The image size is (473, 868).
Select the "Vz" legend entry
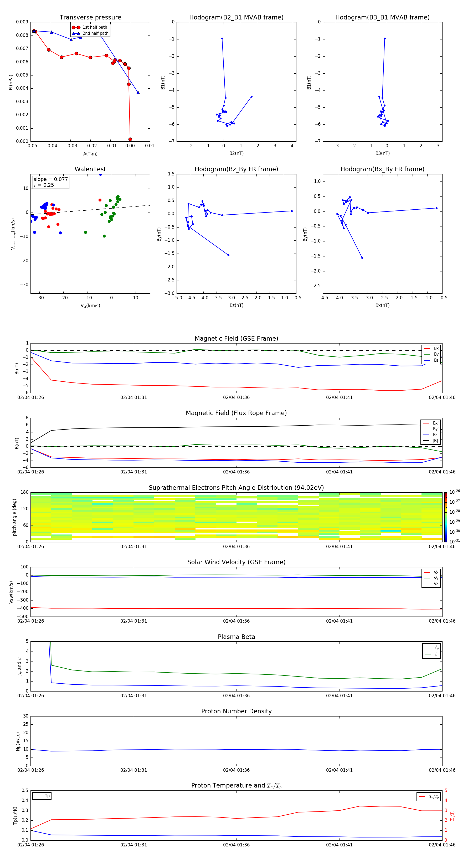pyautogui.click(x=431, y=584)
